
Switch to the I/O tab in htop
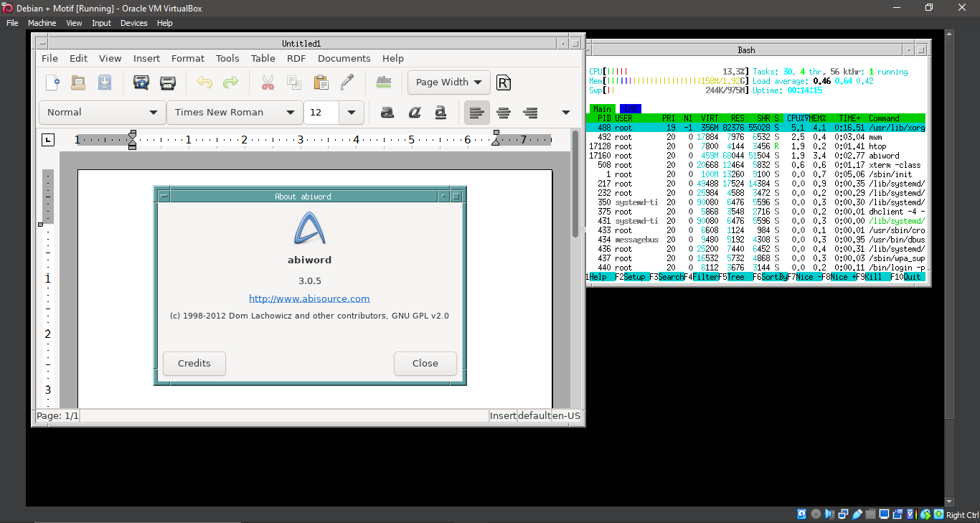[630, 108]
